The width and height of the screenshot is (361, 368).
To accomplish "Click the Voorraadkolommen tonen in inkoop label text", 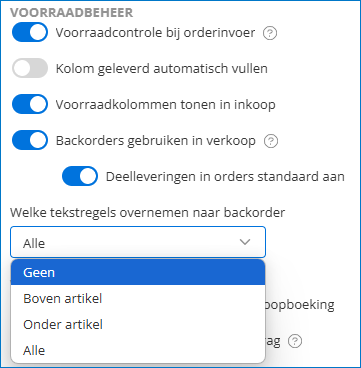I will [165, 105].
